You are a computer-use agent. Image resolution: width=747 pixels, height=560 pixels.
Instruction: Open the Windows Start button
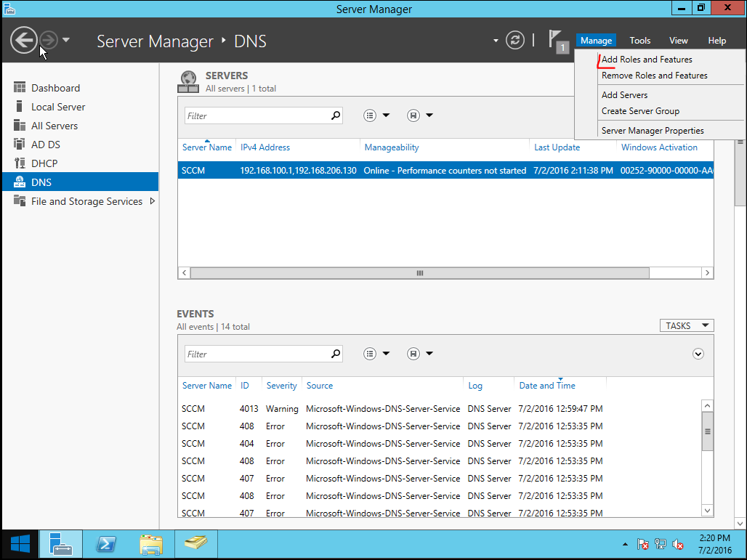(20, 544)
